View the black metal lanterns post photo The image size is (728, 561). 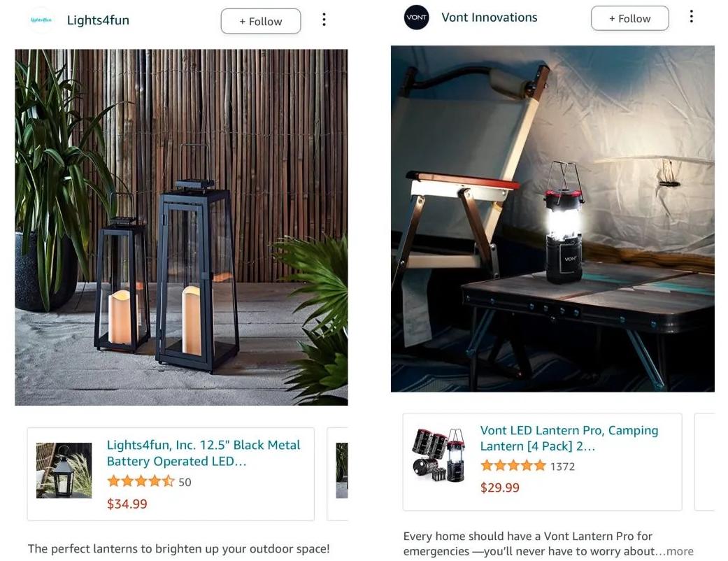tap(181, 227)
